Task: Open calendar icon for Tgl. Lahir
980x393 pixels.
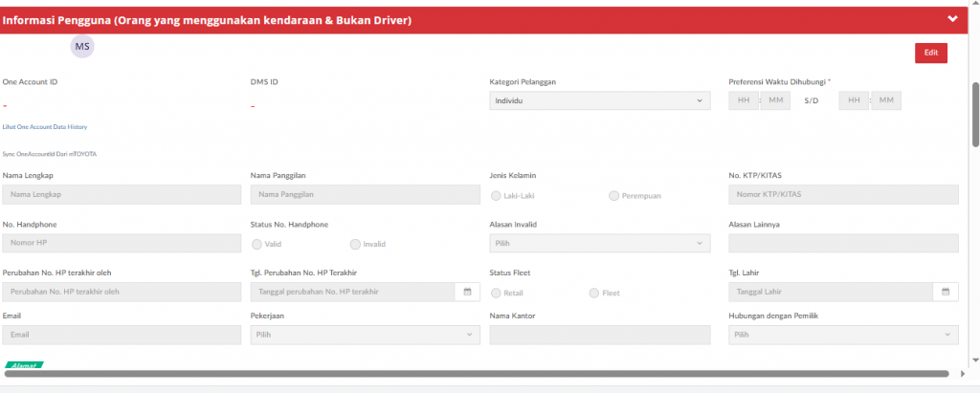Action: 946,292
